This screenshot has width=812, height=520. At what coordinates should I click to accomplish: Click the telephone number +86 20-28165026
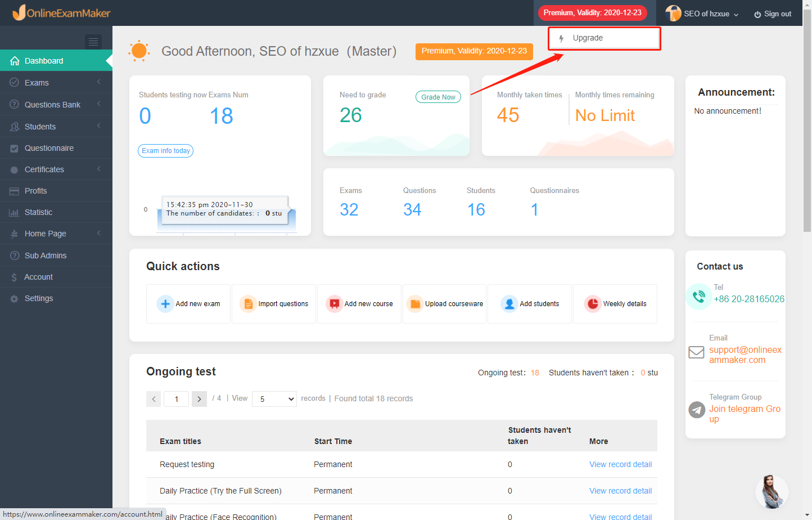(x=749, y=299)
